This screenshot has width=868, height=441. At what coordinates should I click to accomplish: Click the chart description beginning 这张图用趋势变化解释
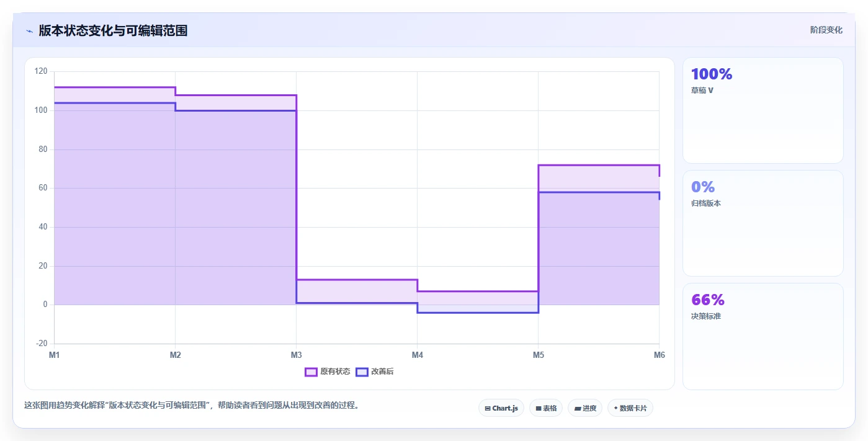tap(192, 406)
